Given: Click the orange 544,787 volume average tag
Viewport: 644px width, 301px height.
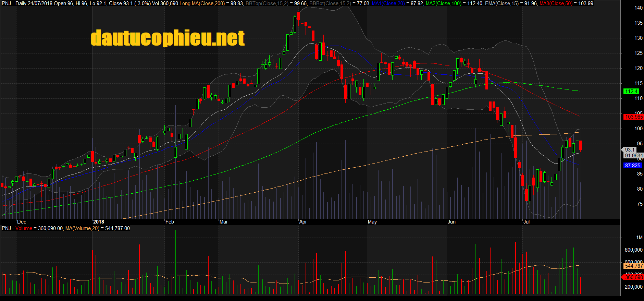Looking at the screenshot, I should tap(633, 266).
